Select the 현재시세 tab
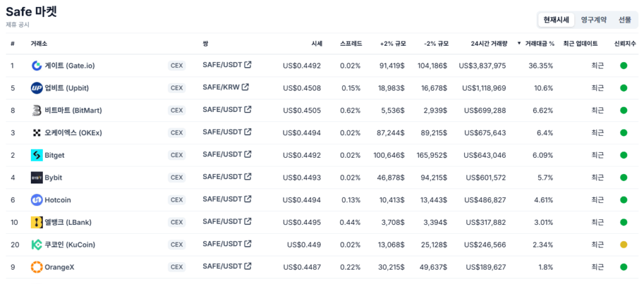 (556, 19)
